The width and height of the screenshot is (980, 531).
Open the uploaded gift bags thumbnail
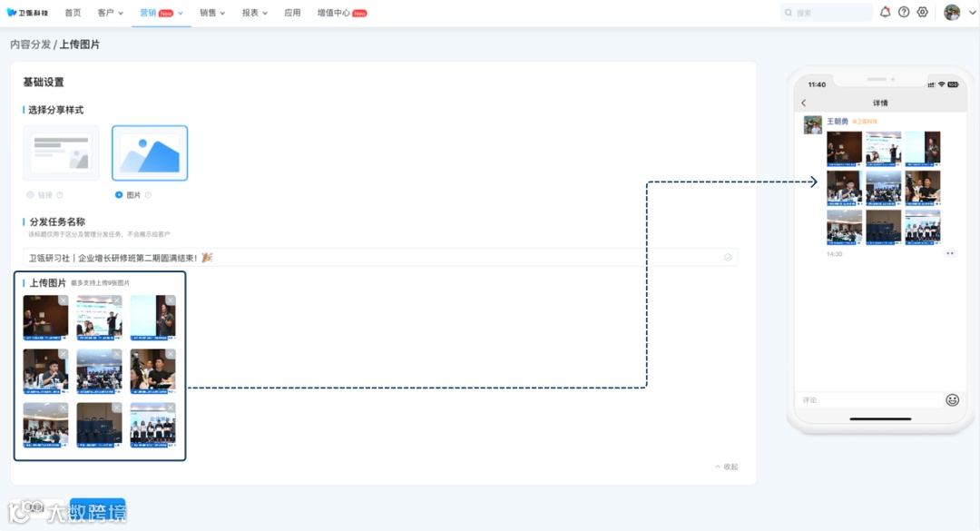[x=100, y=426]
